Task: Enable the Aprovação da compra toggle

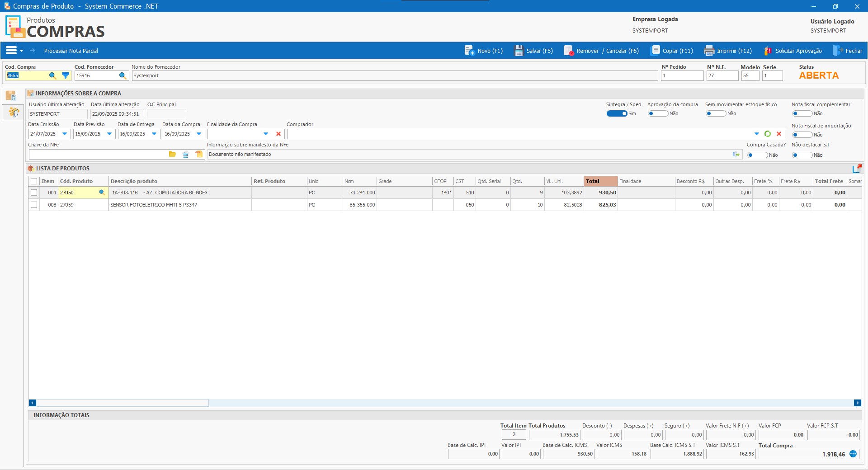Action: [657, 114]
